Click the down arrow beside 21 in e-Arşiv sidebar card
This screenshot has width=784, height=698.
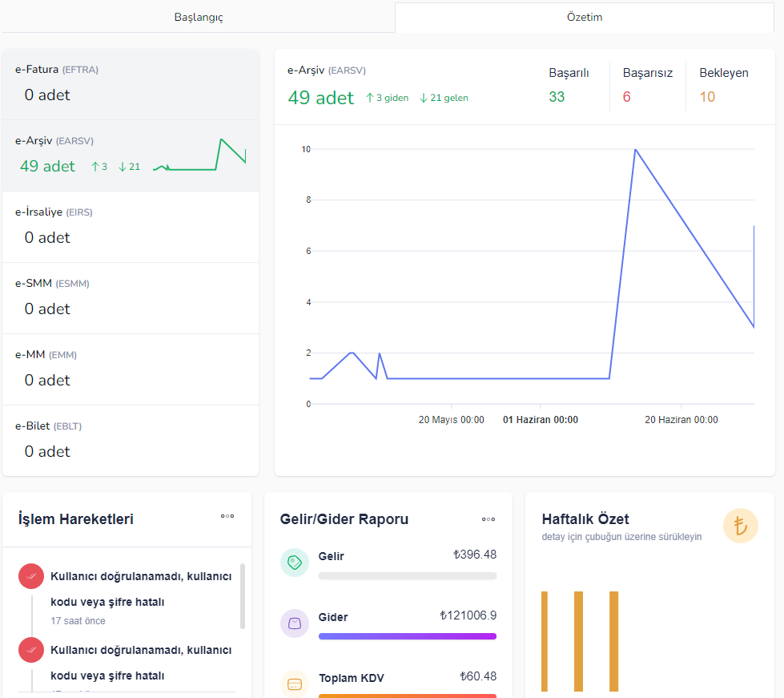click(x=123, y=167)
